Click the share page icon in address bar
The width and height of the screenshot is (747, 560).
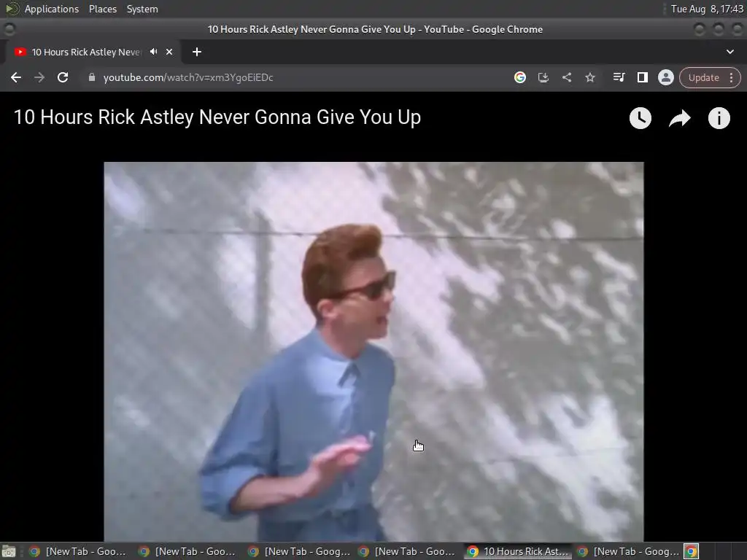point(566,77)
